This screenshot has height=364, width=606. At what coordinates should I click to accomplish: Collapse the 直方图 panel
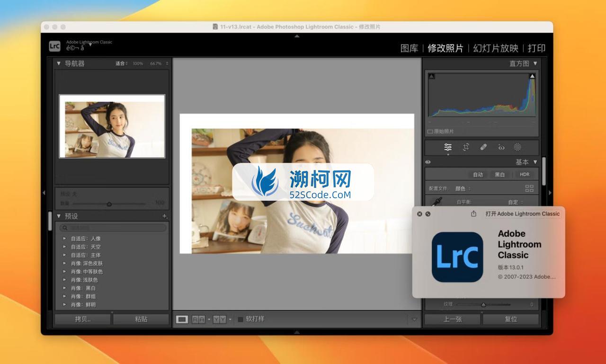click(535, 63)
